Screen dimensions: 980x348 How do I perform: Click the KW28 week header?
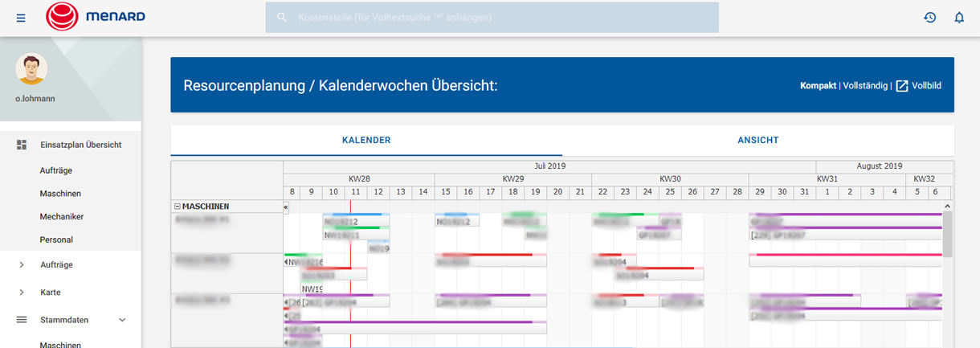pos(359,179)
